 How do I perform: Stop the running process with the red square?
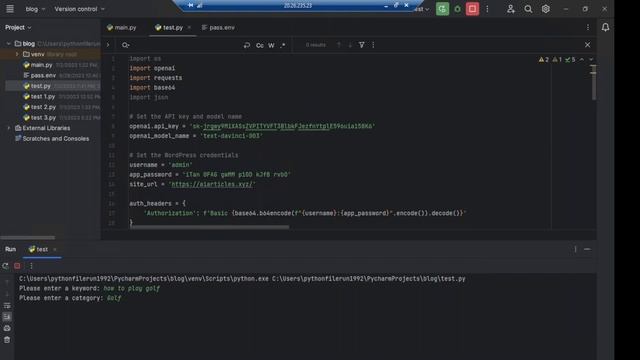point(472,9)
